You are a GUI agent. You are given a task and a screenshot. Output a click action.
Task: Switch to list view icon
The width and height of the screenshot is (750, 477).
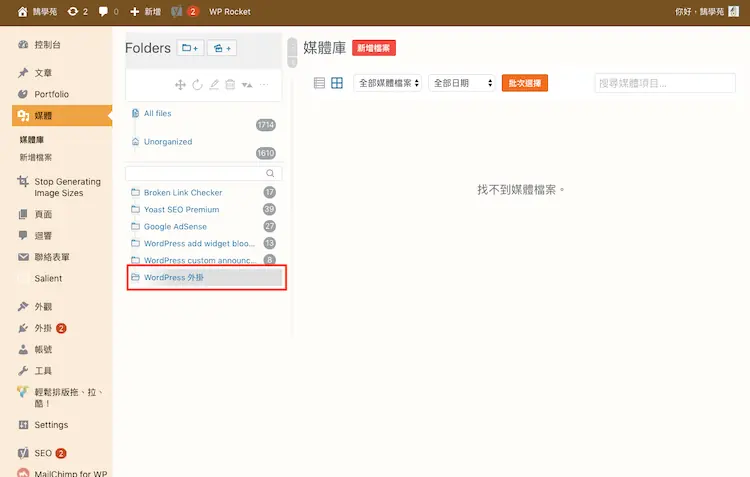pos(319,83)
